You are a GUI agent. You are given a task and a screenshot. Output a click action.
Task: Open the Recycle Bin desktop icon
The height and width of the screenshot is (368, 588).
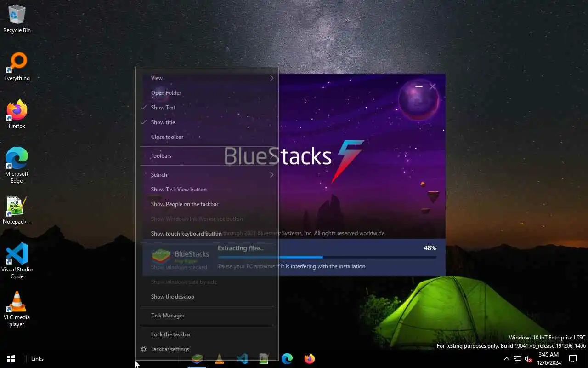[17, 19]
